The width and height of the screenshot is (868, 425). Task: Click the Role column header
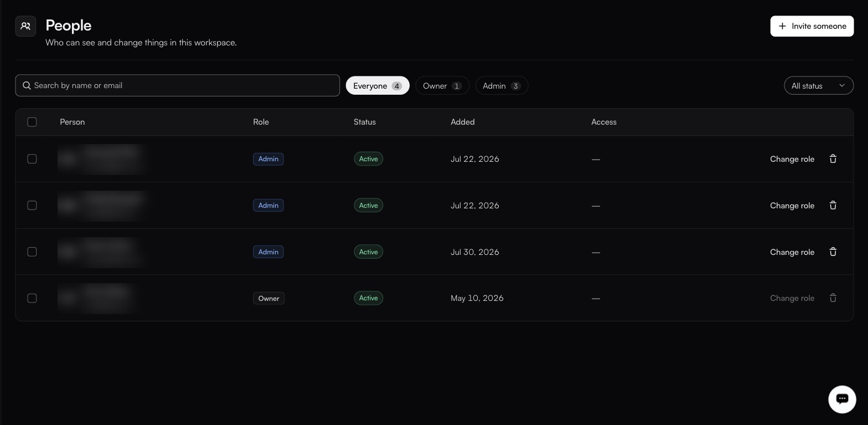(x=261, y=122)
